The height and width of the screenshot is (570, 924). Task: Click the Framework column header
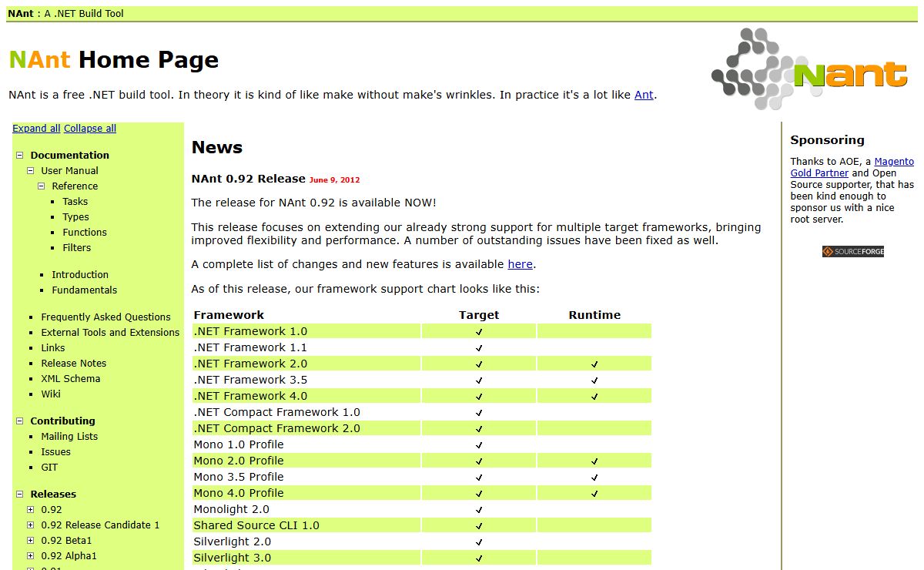[x=229, y=315]
